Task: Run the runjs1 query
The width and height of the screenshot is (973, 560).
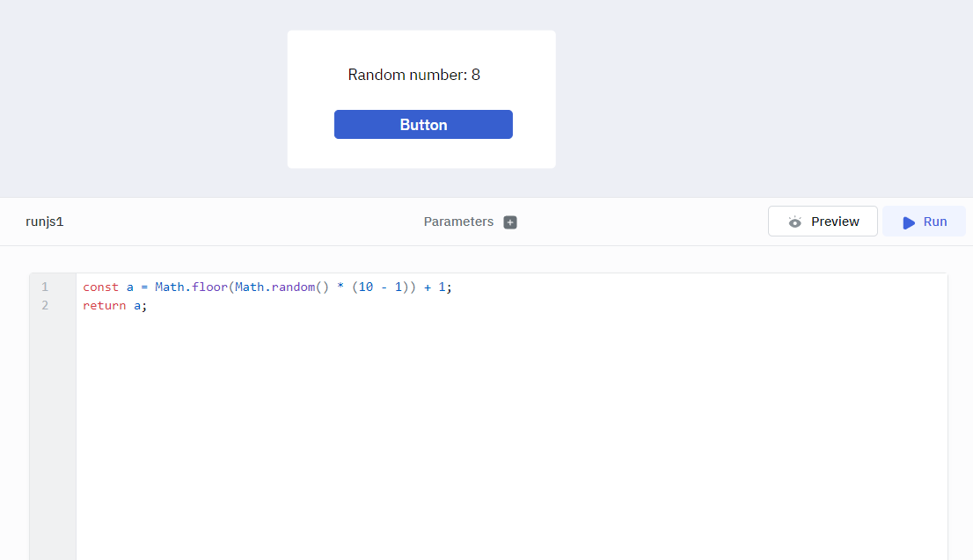Action: pos(924,222)
